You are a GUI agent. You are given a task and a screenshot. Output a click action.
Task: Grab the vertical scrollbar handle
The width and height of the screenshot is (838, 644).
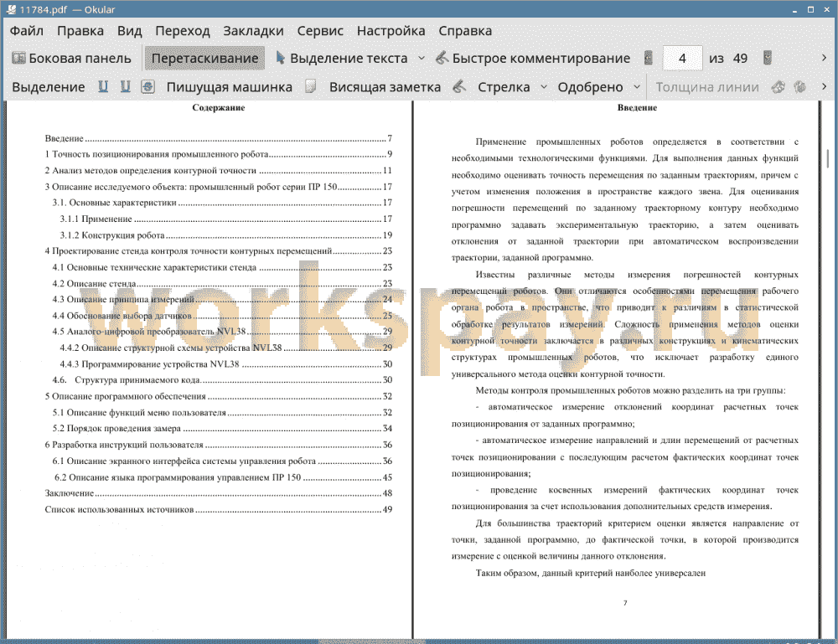(x=828, y=158)
